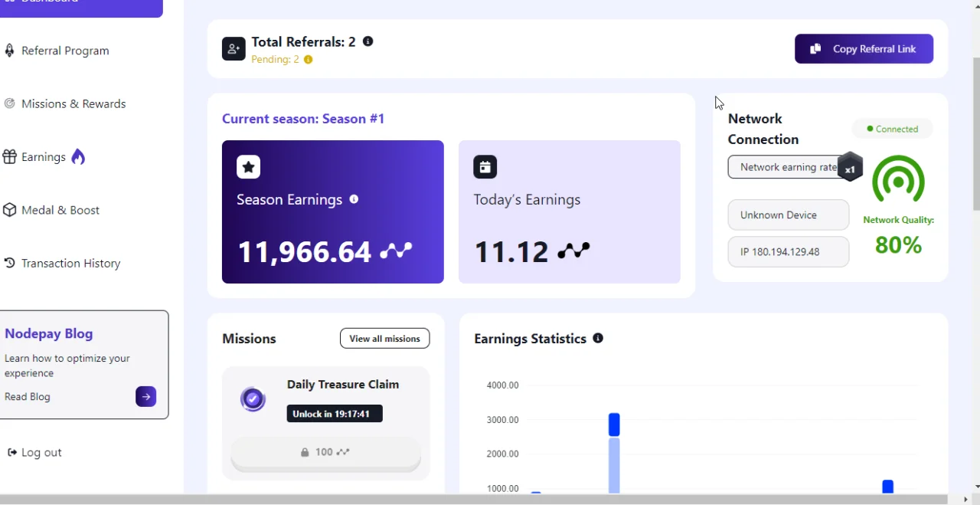Show info tooltip for Total Referrals
The height and width of the screenshot is (505, 980).
point(368,41)
